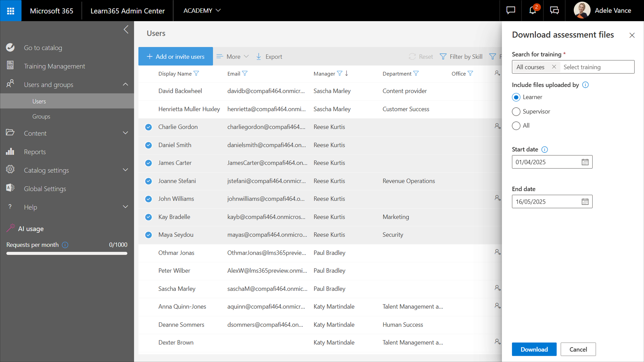Open the Microsoft 365 app launcher
This screenshot has width=644, height=362.
tap(10, 11)
